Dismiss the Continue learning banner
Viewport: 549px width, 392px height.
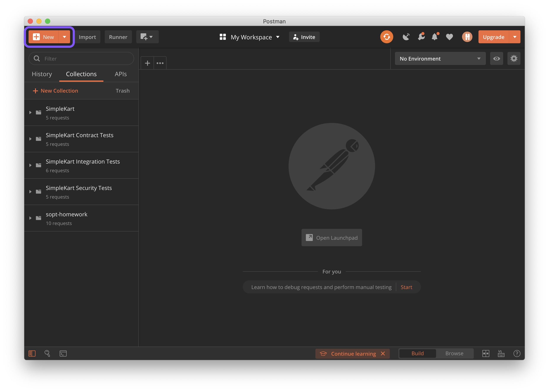(383, 354)
